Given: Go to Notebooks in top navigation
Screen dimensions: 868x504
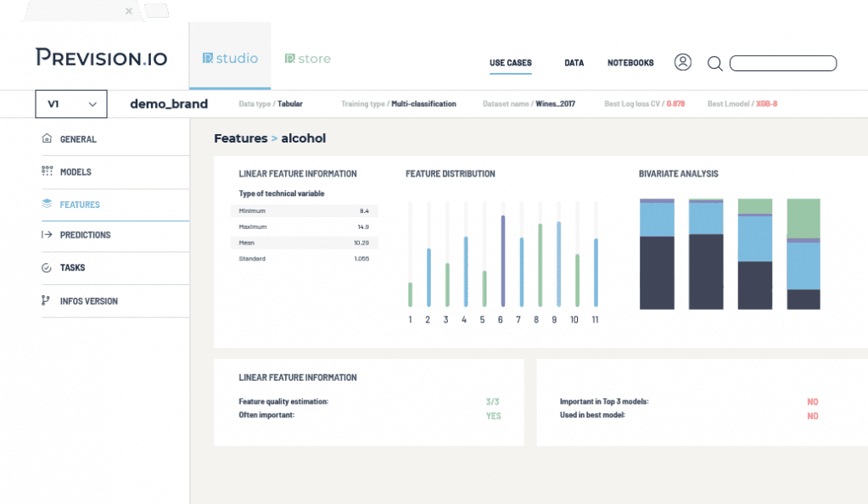Looking at the screenshot, I should coord(630,64).
